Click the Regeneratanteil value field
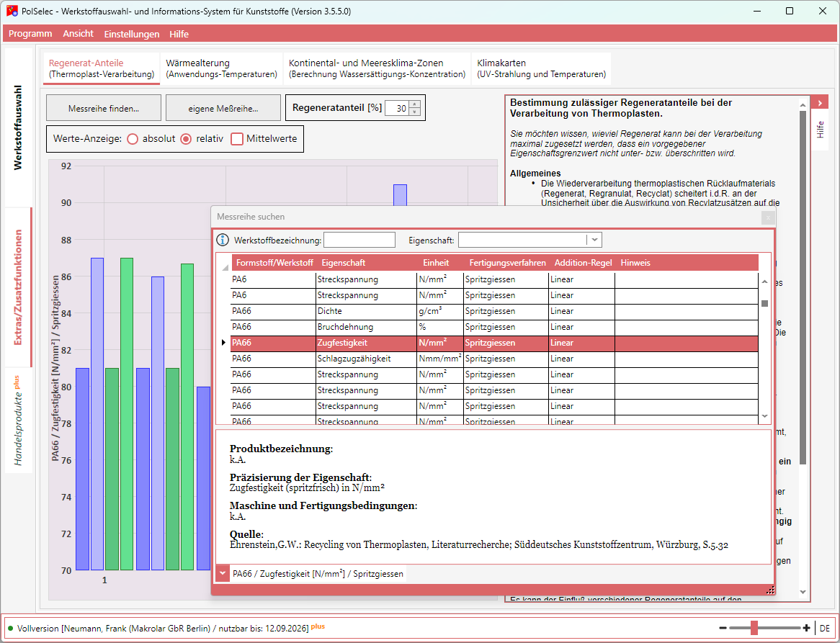Screen dimensions: 840x643 (397, 108)
